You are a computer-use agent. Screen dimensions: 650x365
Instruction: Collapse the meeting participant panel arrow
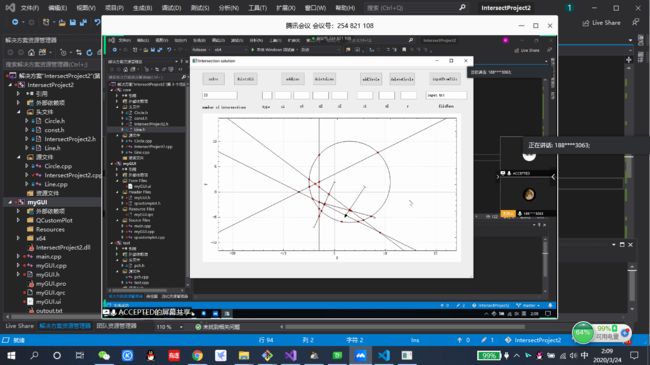click(x=553, y=177)
